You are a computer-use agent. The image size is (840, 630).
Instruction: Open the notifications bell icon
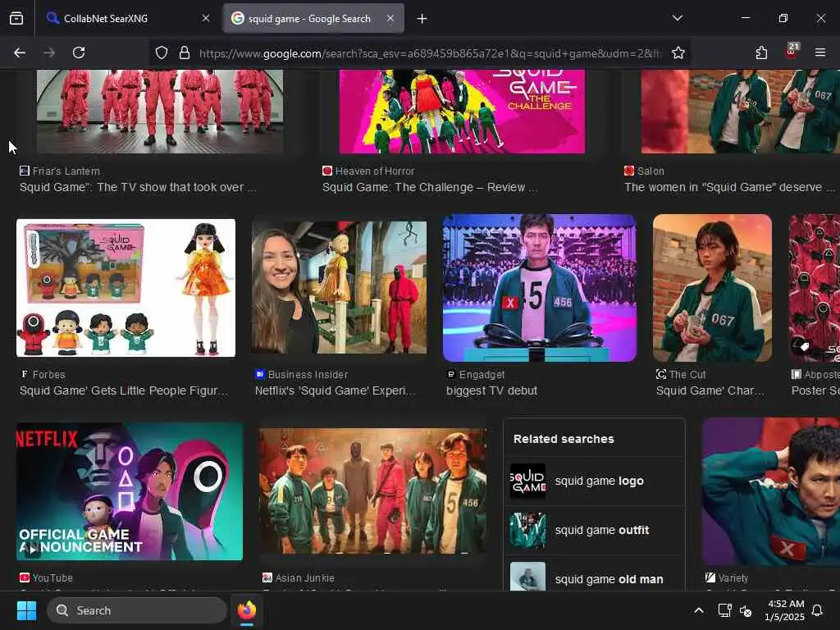coord(818,610)
